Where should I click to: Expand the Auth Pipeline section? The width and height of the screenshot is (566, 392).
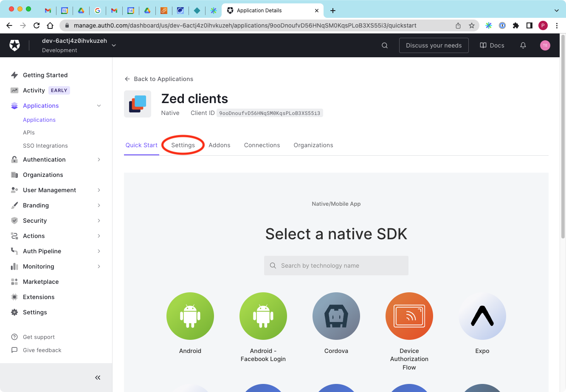99,251
